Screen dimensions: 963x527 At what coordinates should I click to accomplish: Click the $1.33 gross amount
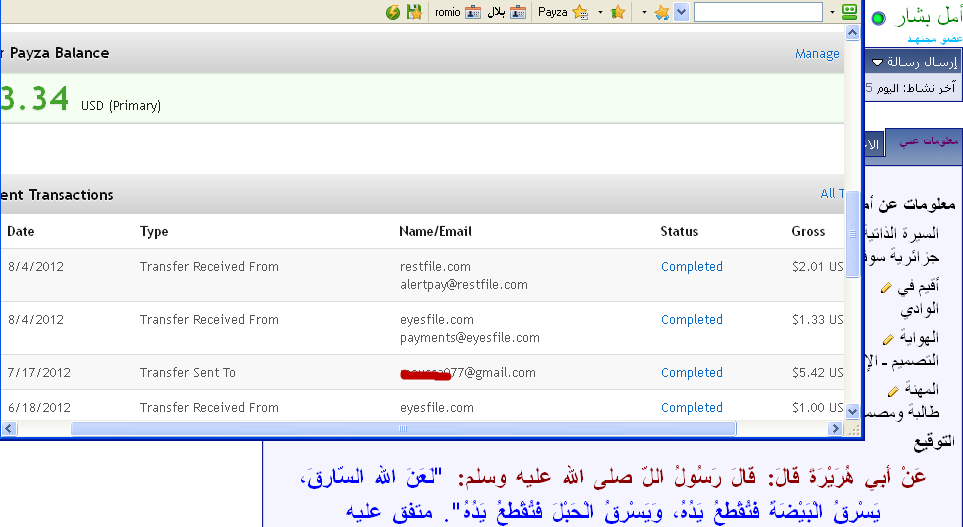817,319
